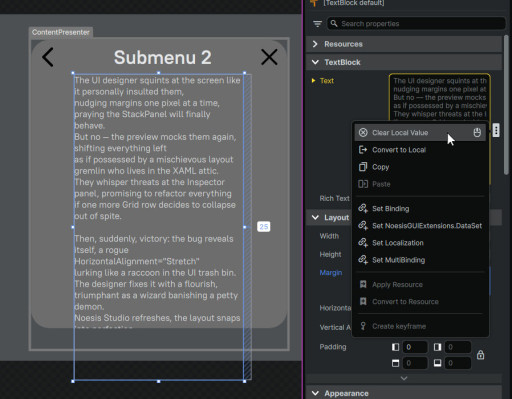The image size is (512, 399).
Task: Click the Set MultiBinding link icon
Action: point(363,260)
